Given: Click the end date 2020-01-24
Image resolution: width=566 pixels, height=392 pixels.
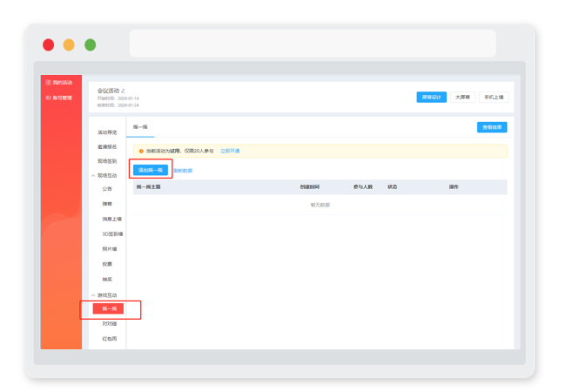Looking at the screenshot, I should [128, 105].
